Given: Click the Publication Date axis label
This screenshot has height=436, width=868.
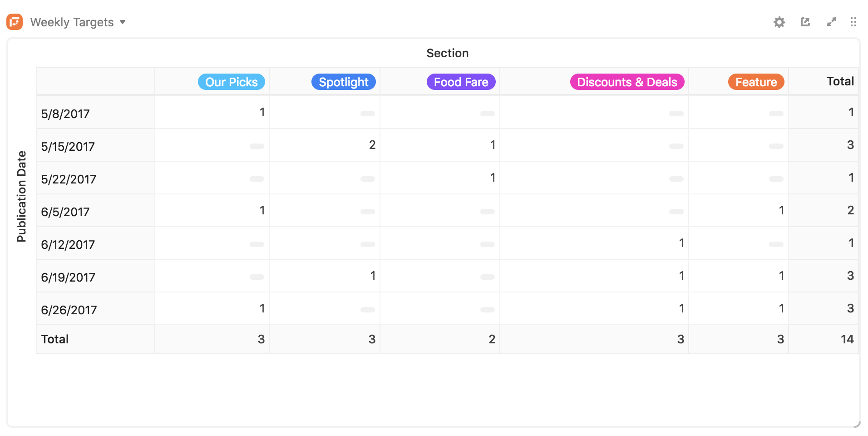Looking at the screenshot, I should (x=21, y=196).
